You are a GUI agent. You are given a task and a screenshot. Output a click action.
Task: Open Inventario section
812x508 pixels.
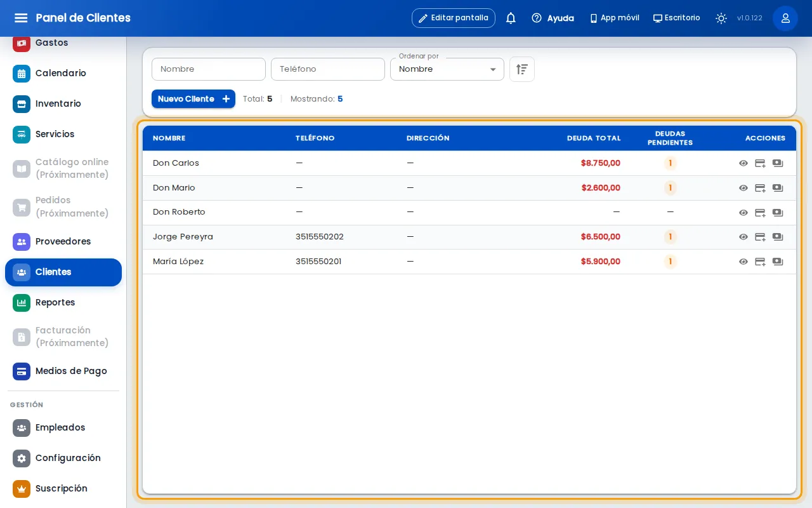pyautogui.click(x=63, y=104)
